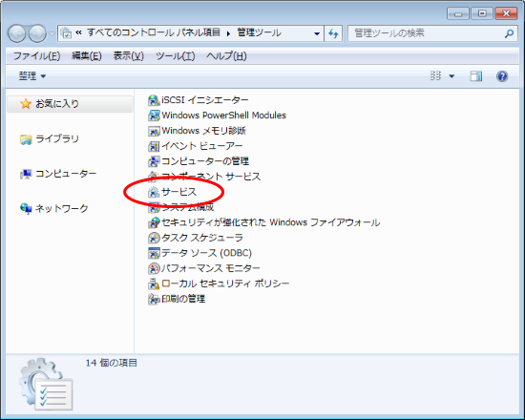This screenshot has height=420, width=525.
Task: Select the コンポーネント サービス item
Action: tap(204, 177)
